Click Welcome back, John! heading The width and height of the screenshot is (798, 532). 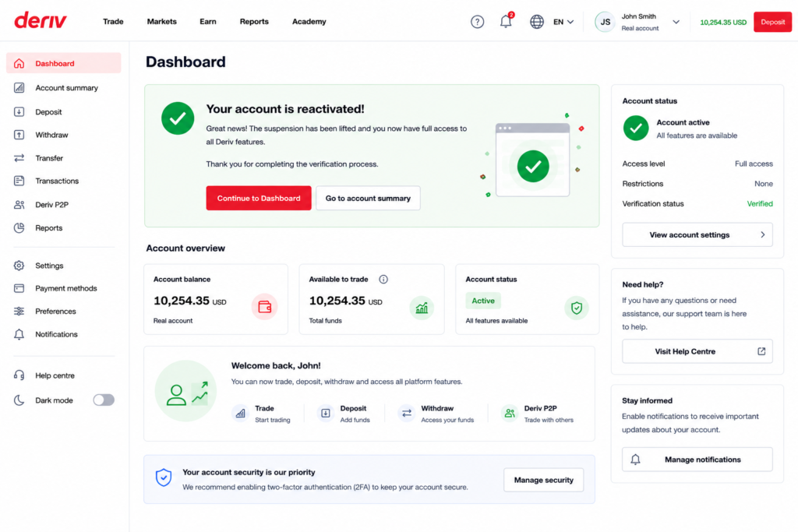coord(276,365)
